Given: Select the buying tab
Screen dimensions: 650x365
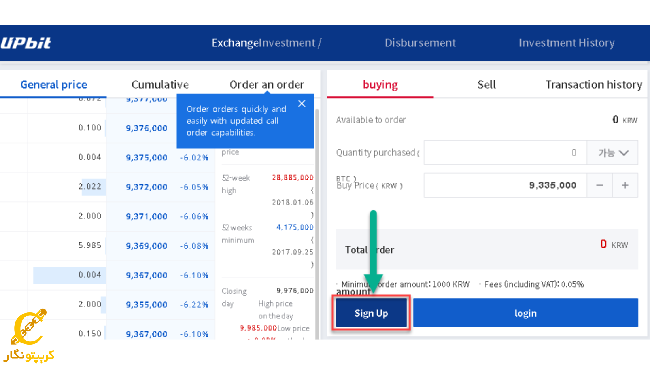Looking at the screenshot, I should click(380, 85).
